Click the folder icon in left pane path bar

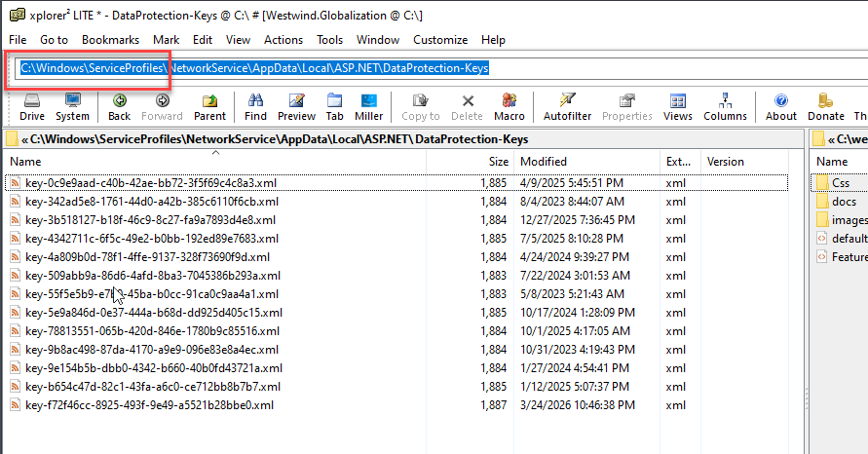[12, 139]
